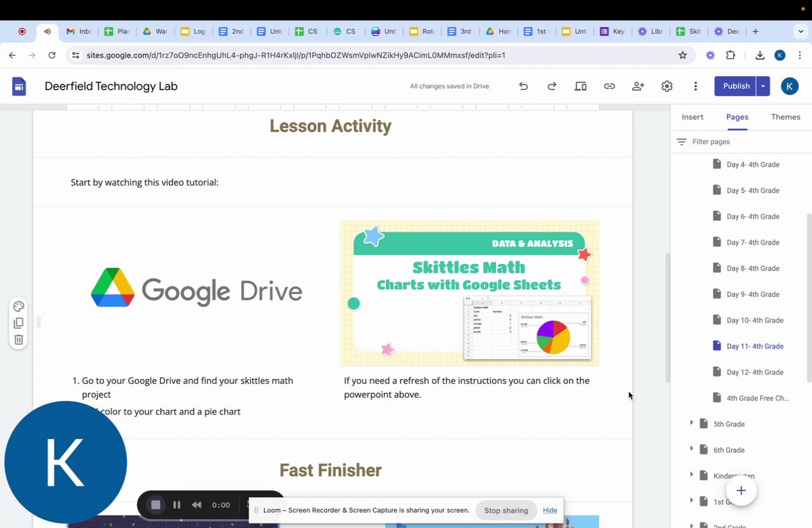Click the Lesson Activity heading text
Viewport: 812px width, 528px height.
click(x=330, y=126)
